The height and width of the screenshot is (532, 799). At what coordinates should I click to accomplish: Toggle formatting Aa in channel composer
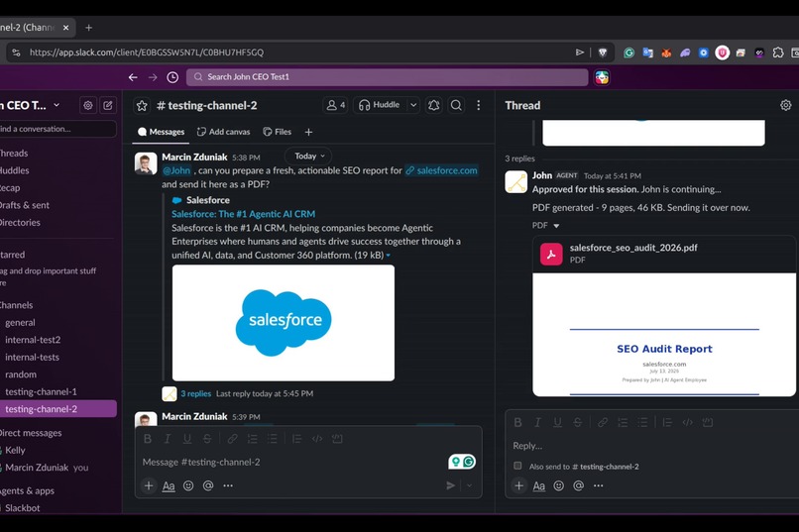tap(169, 486)
